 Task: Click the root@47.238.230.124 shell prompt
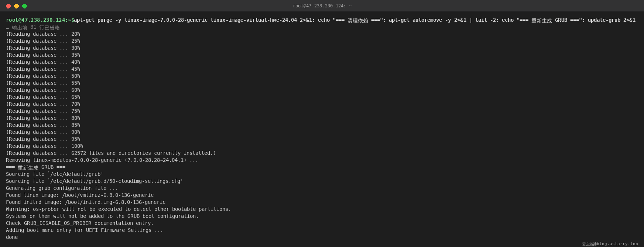[40, 20]
